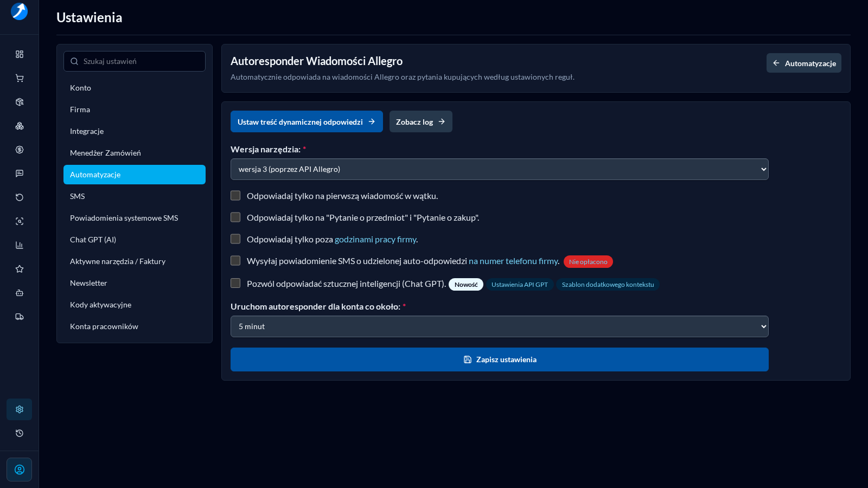
Task: Open the autoresponder interval dropdown showing 5 minut
Action: (x=500, y=326)
